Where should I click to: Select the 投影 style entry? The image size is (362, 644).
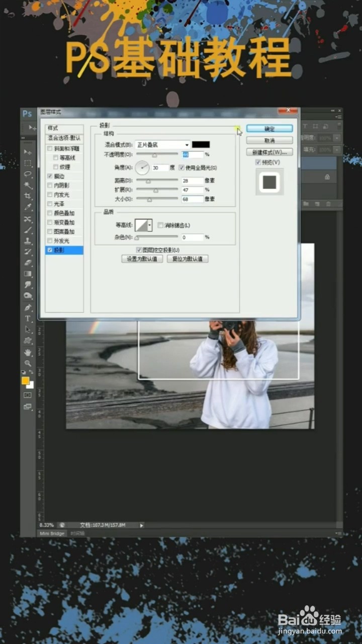[64, 250]
